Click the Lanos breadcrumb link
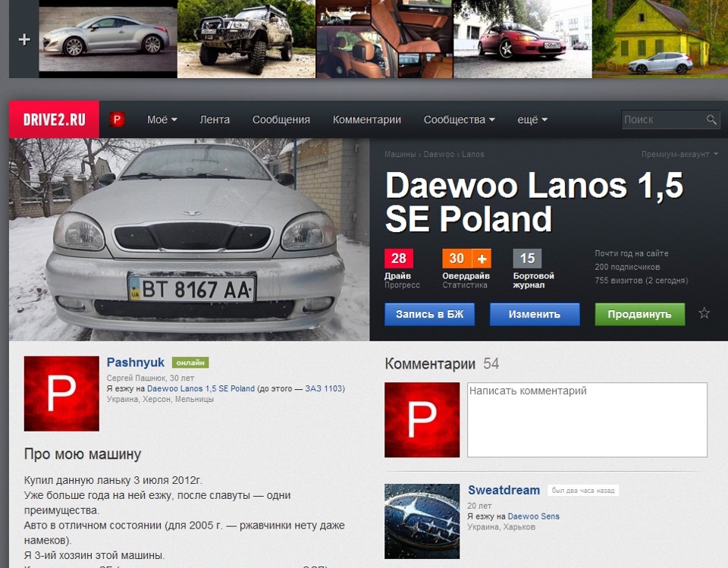 pyautogui.click(x=473, y=154)
